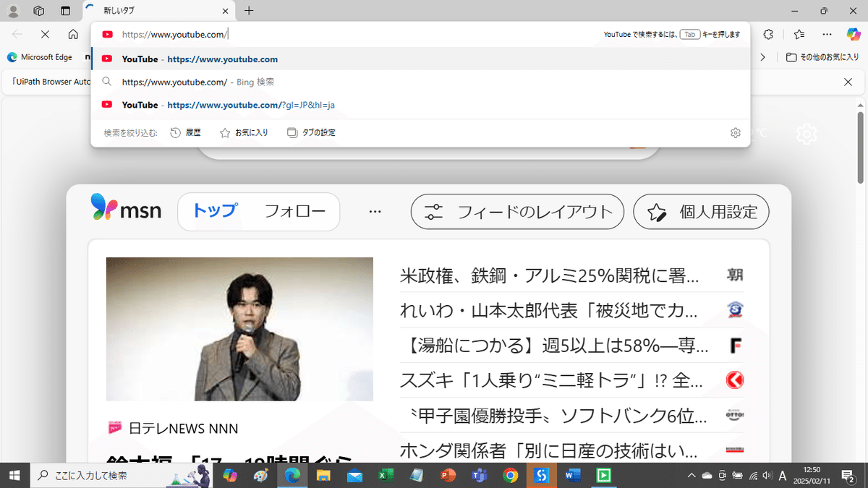Viewport: 868px width, 488px height.
Task: Filter suggestions by お気に入り
Action: (244, 133)
